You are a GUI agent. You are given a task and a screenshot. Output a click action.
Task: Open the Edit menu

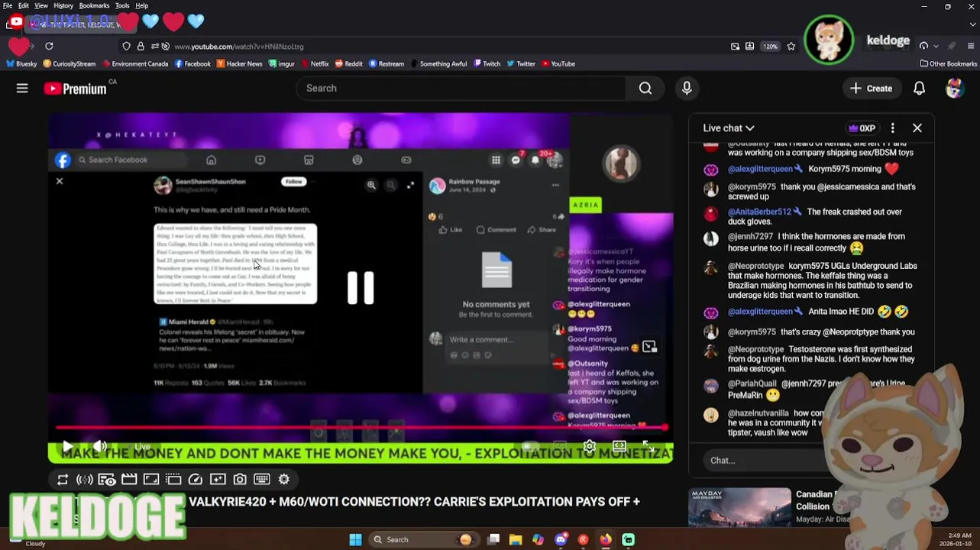click(x=24, y=5)
